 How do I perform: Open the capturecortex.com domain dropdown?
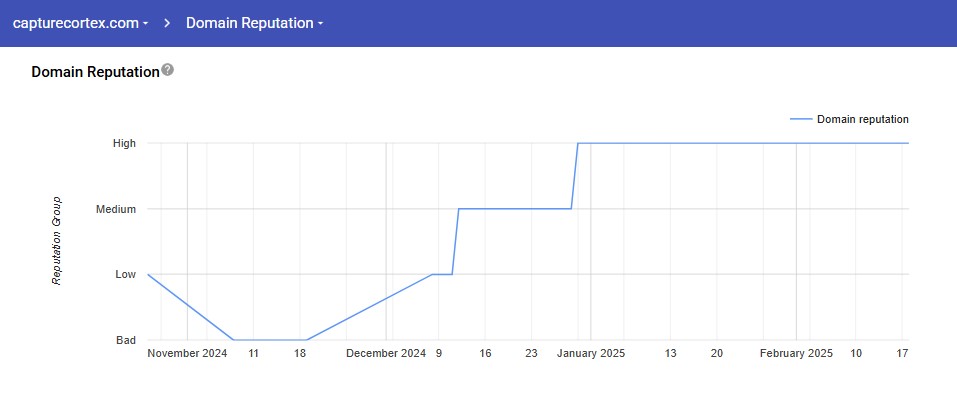(x=81, y=22)
